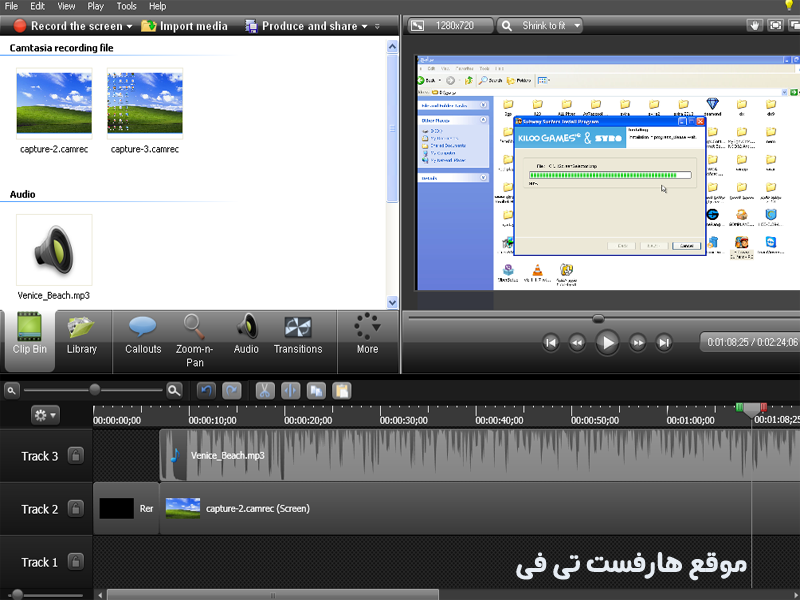Click the Split tool

tap(290, 391)
